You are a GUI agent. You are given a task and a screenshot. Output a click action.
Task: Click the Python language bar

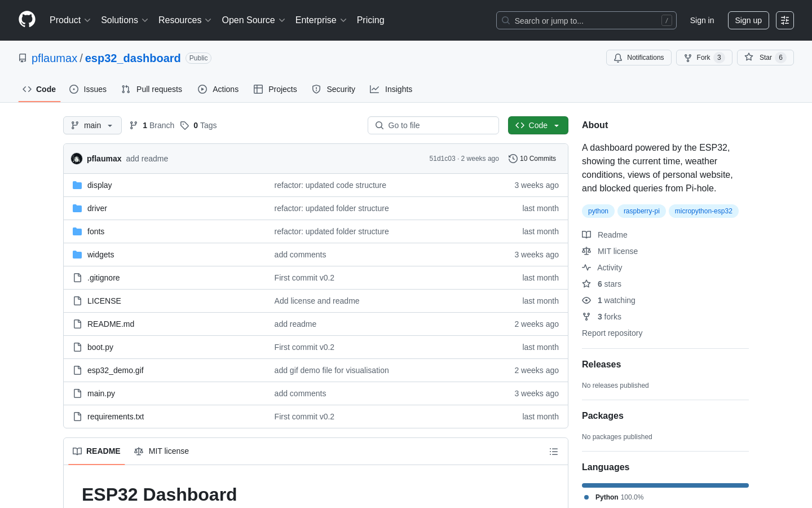[665, 485]
